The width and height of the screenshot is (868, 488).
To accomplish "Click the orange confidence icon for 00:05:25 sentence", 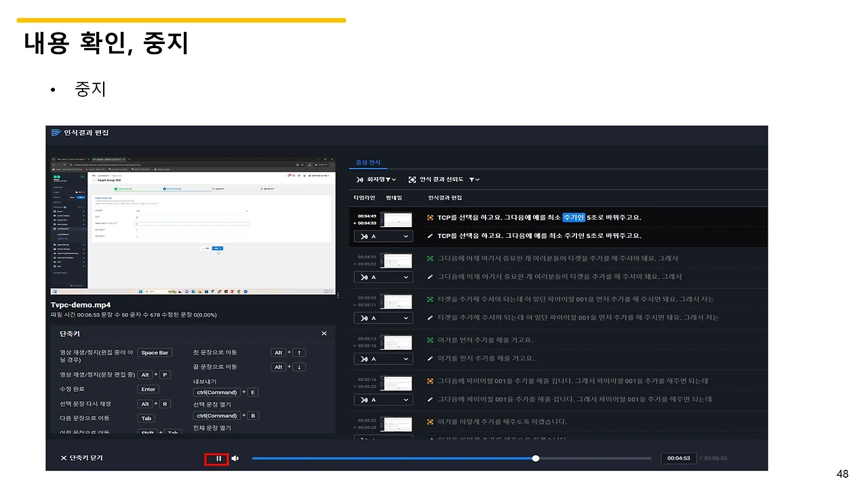I will point(430,422).
